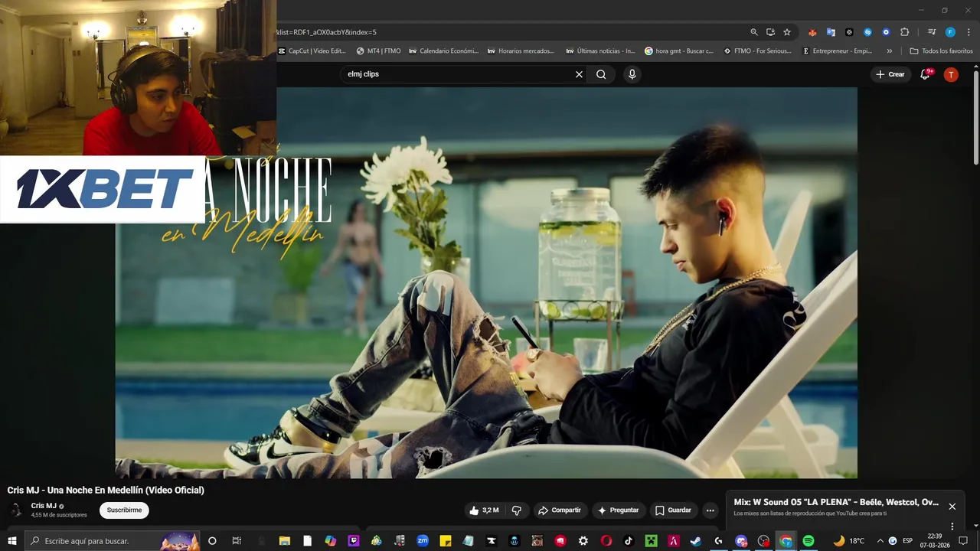Open the 'hora gmt - Buscar' bookmark
This screenshot has height=551, width=980.
click(679, 51)
